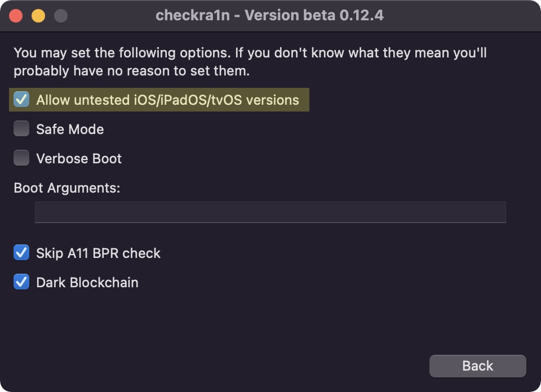Disable the Skip A11 BPR check checkbox
Image resolution: width=541 pixels, height=392 pixels.
[x=21, y=253]
